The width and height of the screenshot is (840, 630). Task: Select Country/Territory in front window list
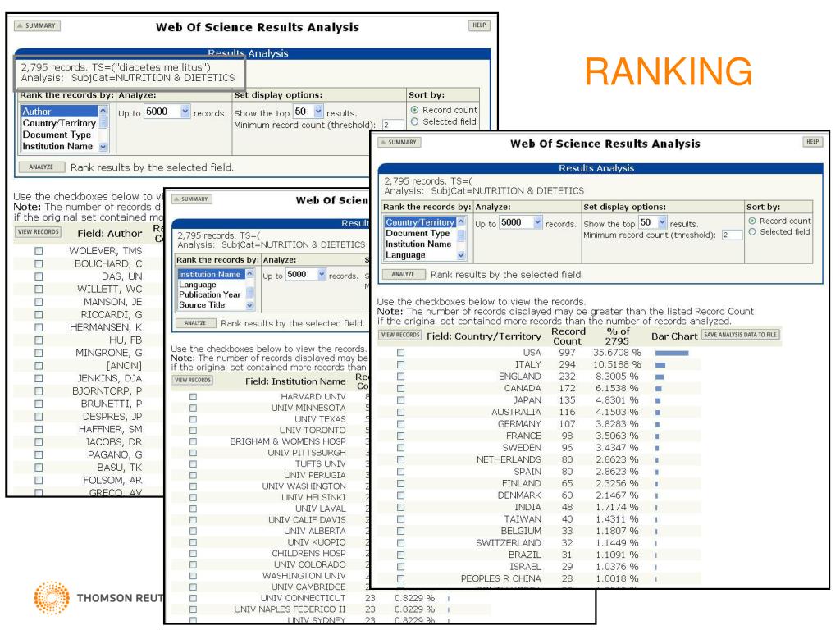point(419,221)
